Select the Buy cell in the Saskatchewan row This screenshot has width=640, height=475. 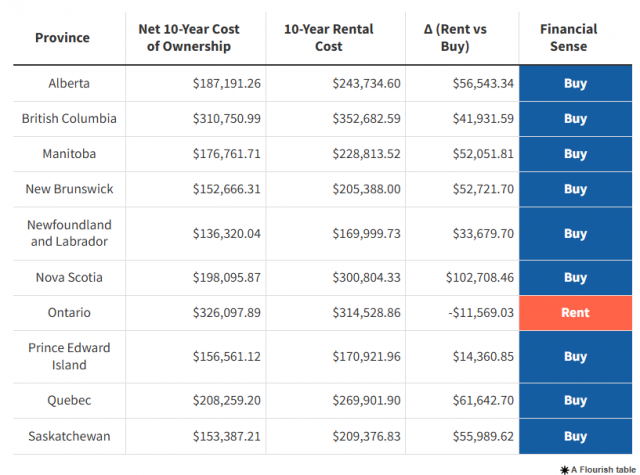click(575, 437)
